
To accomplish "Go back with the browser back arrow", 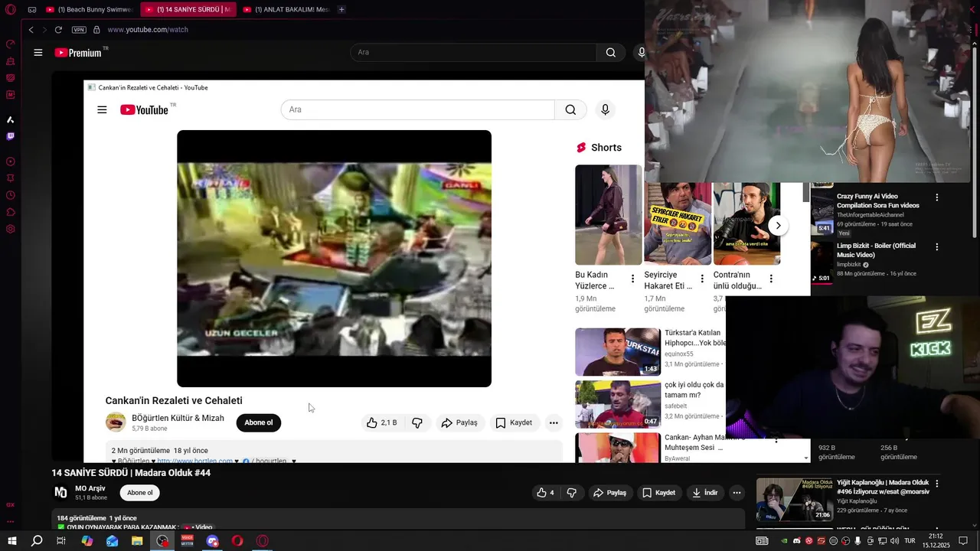I will point(31,30).
